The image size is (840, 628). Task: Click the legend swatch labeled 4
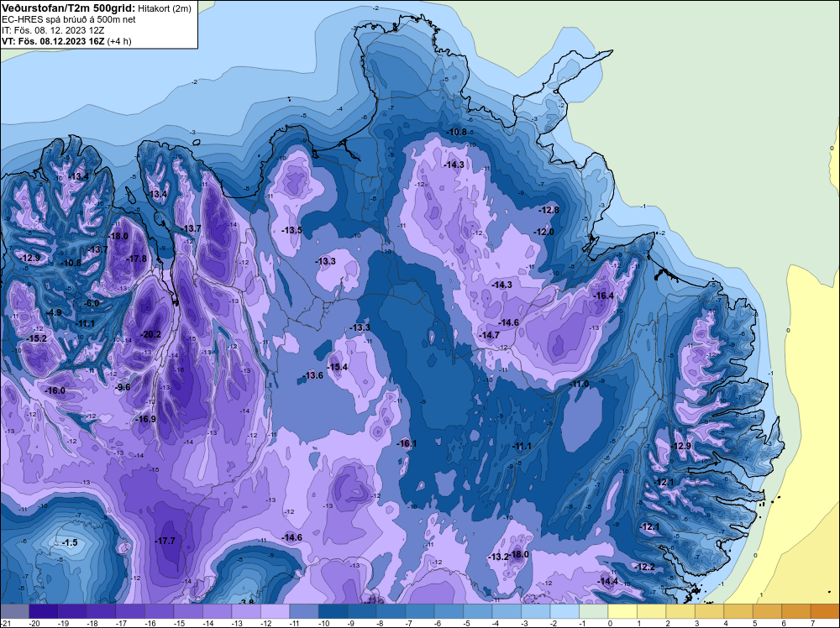pos(738,611)
